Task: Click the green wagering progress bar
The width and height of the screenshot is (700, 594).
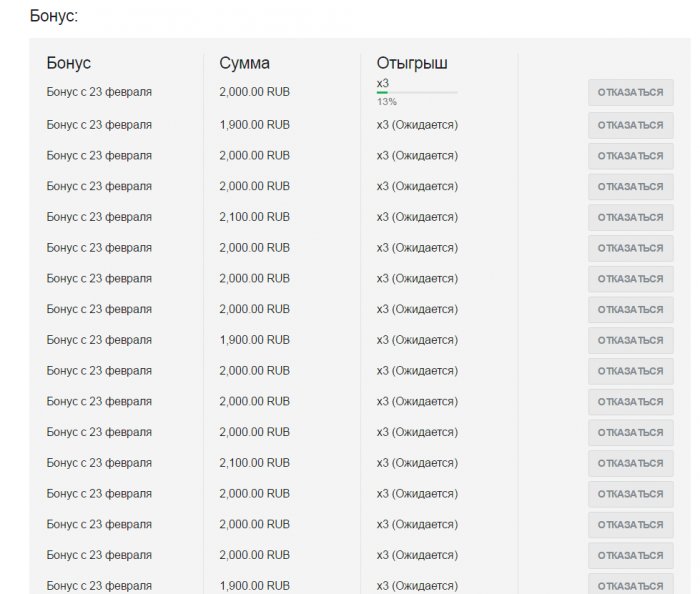Action: (x=417, y=92)
